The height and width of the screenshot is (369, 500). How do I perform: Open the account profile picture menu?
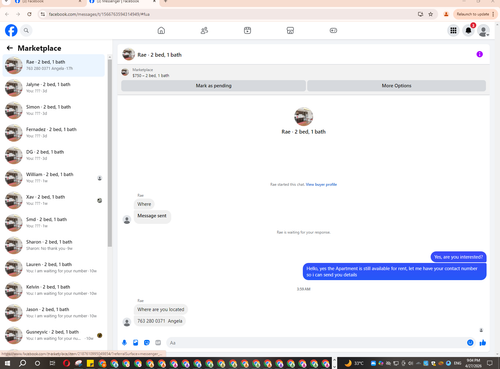coord(483,31)
